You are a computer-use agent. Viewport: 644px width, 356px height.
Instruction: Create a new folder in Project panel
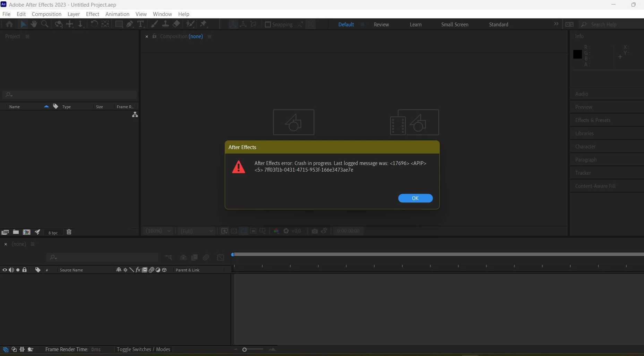point(16,232)
